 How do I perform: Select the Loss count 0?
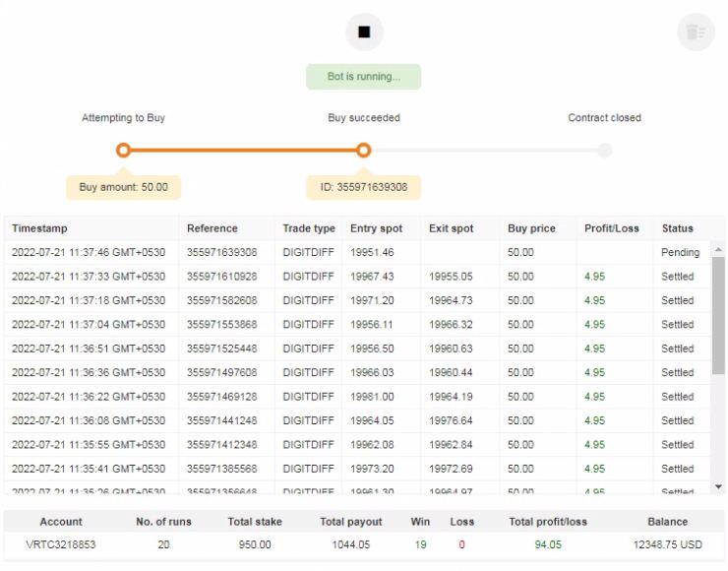[461, 544]
